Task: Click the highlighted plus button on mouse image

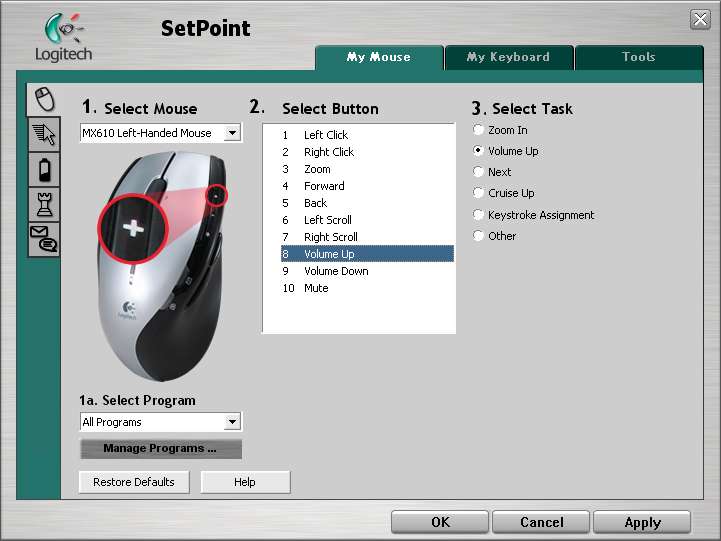Action: (x=133, y=228)
